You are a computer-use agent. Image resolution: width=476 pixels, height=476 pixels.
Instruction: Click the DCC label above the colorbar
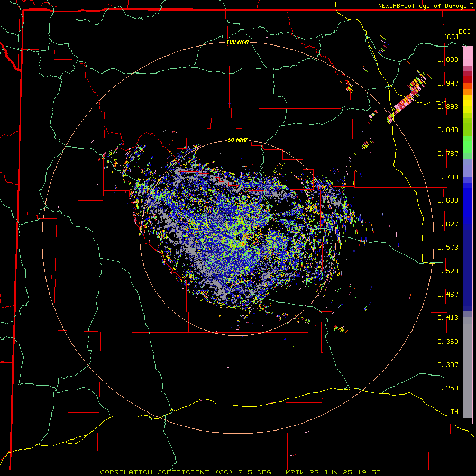tap(465, 32)
